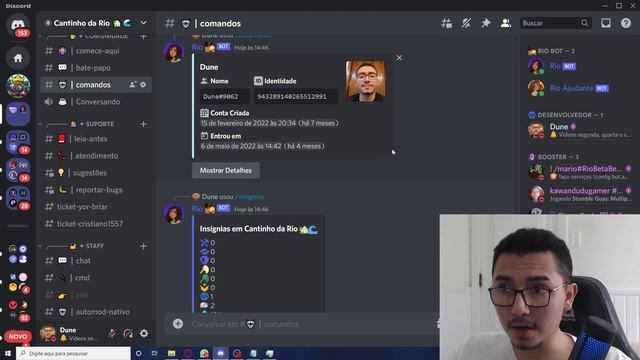Open the cmd channel
The width and height of the screenshot is (640, 360).
click(x=96, y=278)
